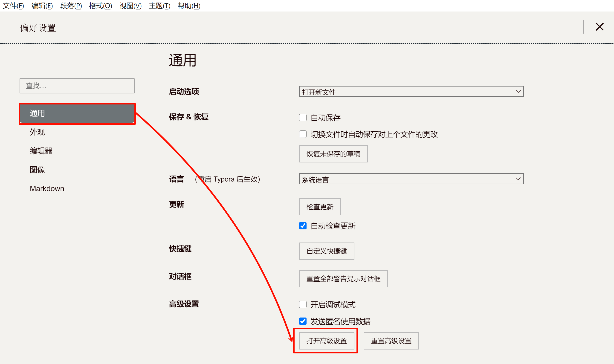The width and height of the screenshot is (614, 364).
Task: Click the 检查更新 button
Action: 320,207
